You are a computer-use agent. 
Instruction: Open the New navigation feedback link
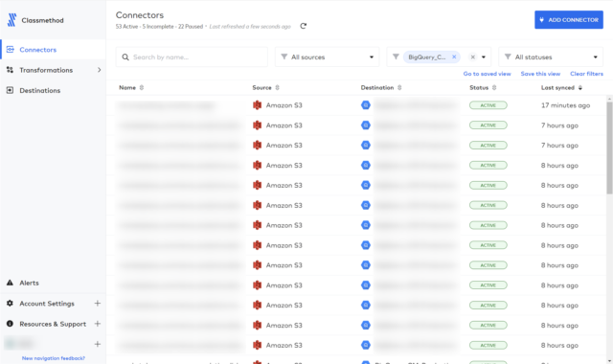pos(54,358)
